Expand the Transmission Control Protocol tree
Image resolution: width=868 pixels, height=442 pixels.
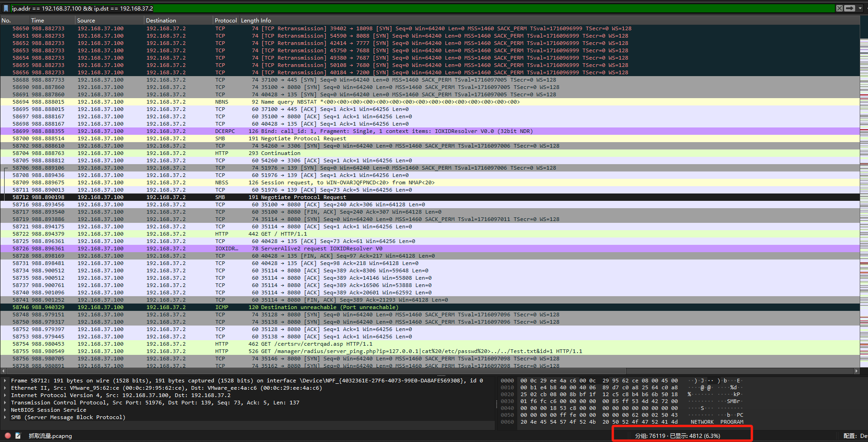[5, 403]
